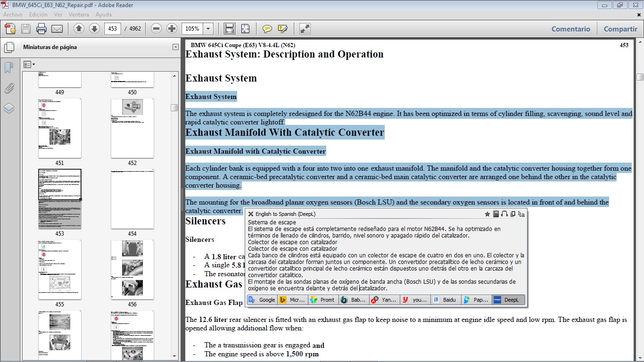The height and width of the screenshot is (362, 644).
Task: Click the Page Thumbnails panel icon in sidebar
Action: (9, 48)
